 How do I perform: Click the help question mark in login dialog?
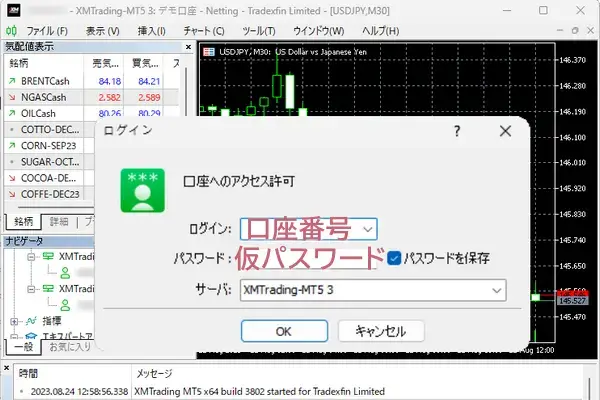tap(457, 131)
